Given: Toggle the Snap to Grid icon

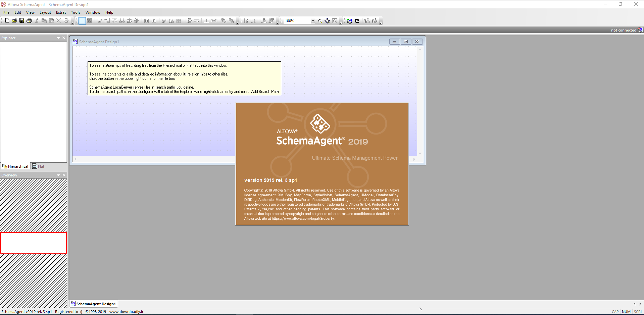Looking at the screenshot, I should [x=90, y=21].
